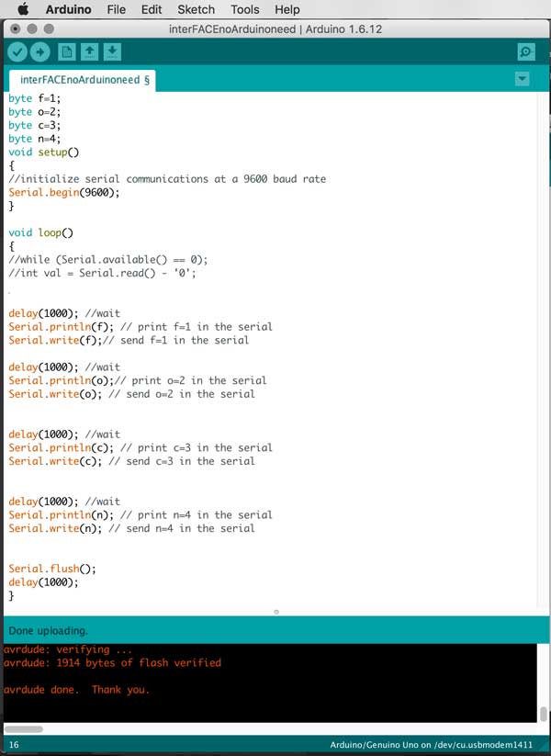This screenshot has height=756, width=551.
Task: Click the "Serial.flush();" line
Action: 52,569
